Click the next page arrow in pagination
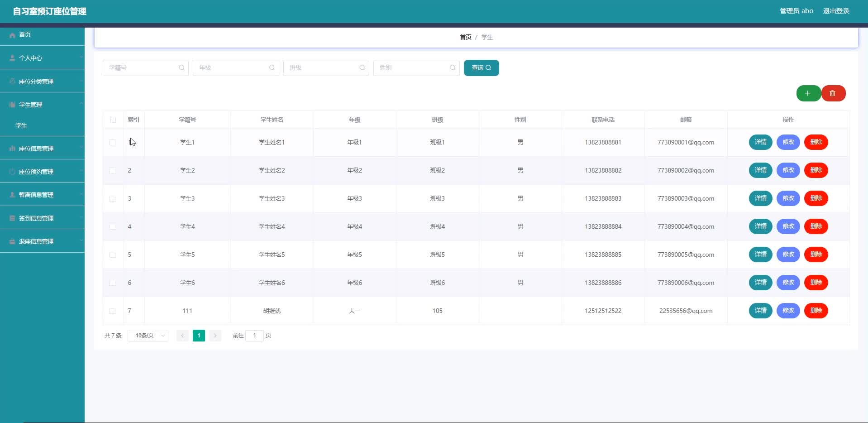The image size is (868, 423). tap(215, 336)
